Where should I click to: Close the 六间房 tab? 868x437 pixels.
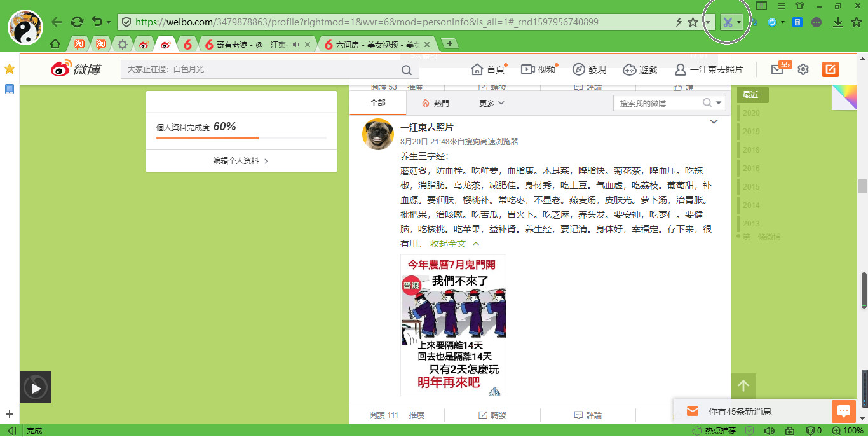(x=427, y=45)
